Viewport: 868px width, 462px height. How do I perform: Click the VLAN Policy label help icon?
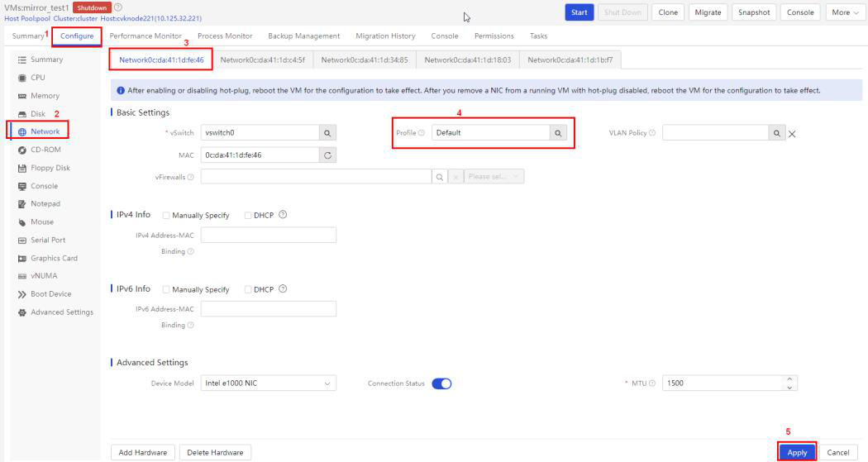pyautogui.click(x=652, y=133)
